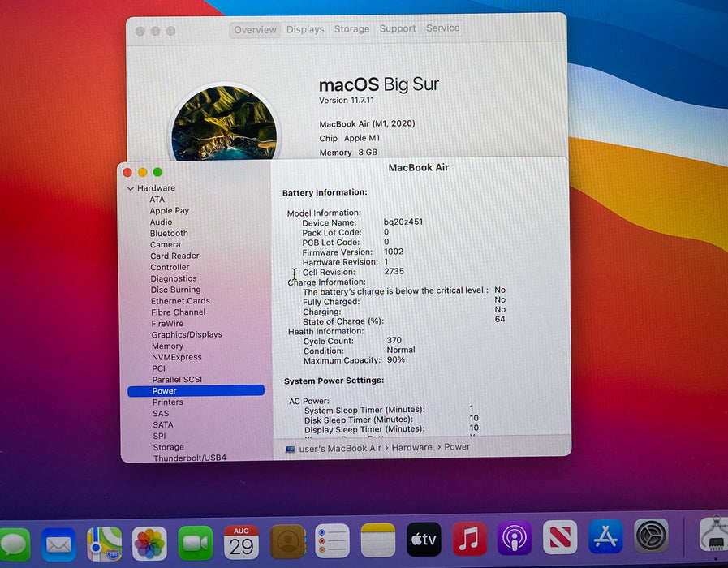Select Printers in the Hardware list

coord(168,402)
